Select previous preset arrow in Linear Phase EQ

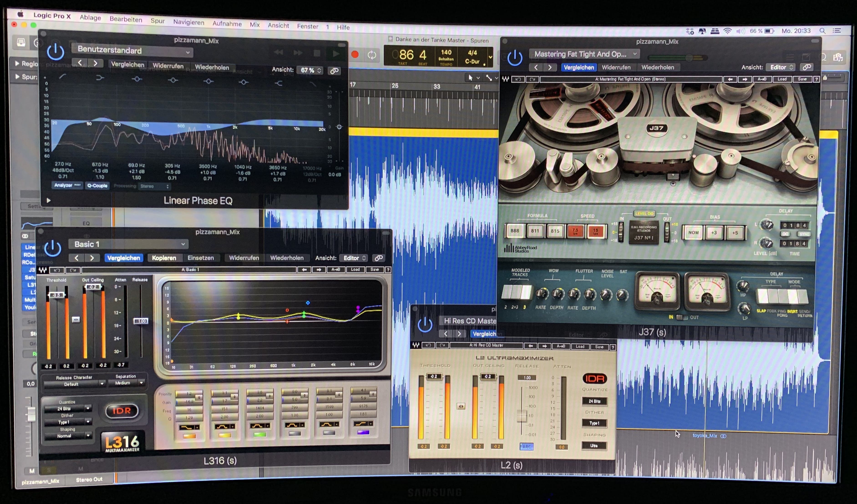click(x=80, y=63)
